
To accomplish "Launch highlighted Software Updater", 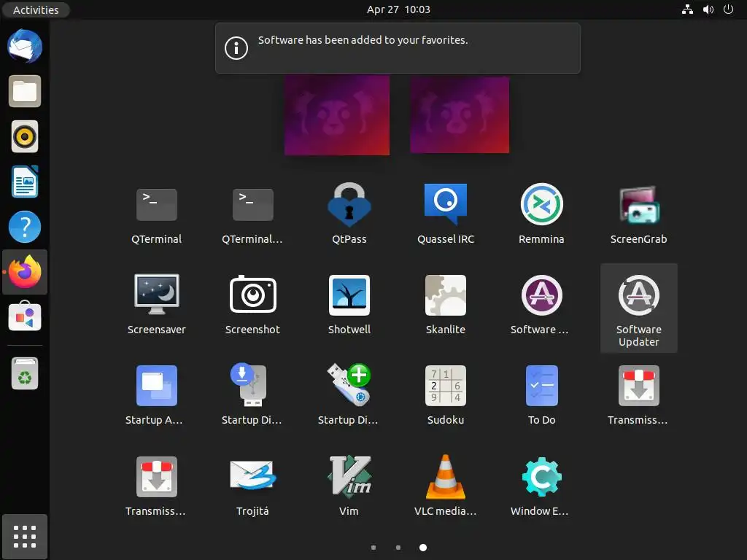I will (639, 308).
